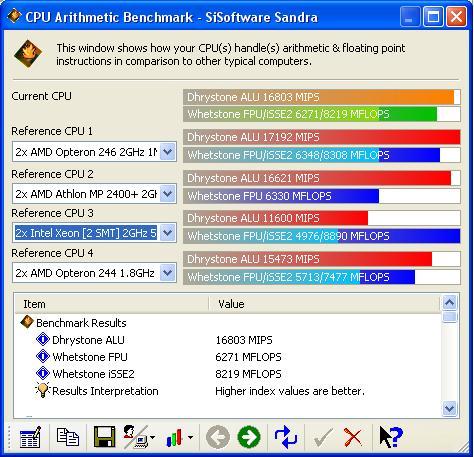Viewport: 474px width, 457px height.
Task: Go forward with the green right arrow
Action: click(249, 437)
